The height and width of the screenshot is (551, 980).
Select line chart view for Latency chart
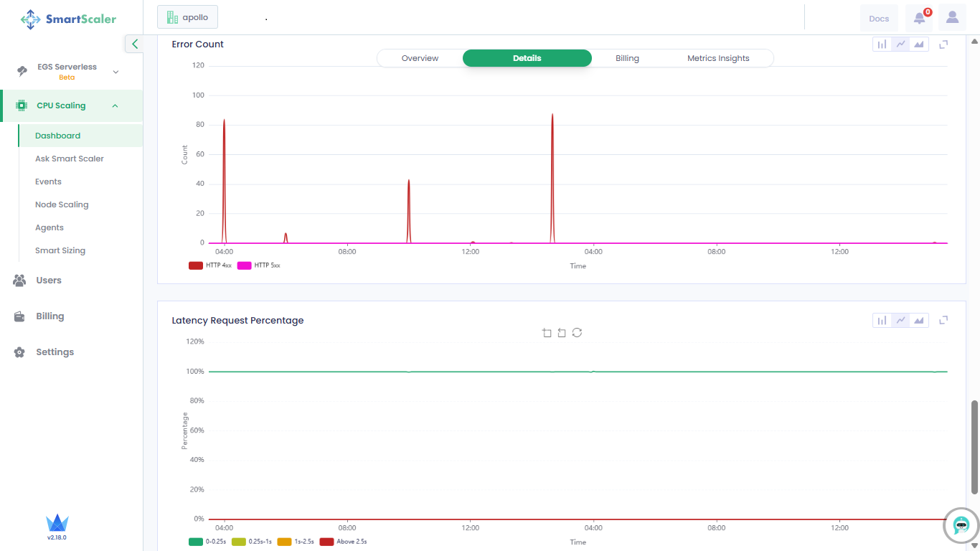[x=900, y=321]
